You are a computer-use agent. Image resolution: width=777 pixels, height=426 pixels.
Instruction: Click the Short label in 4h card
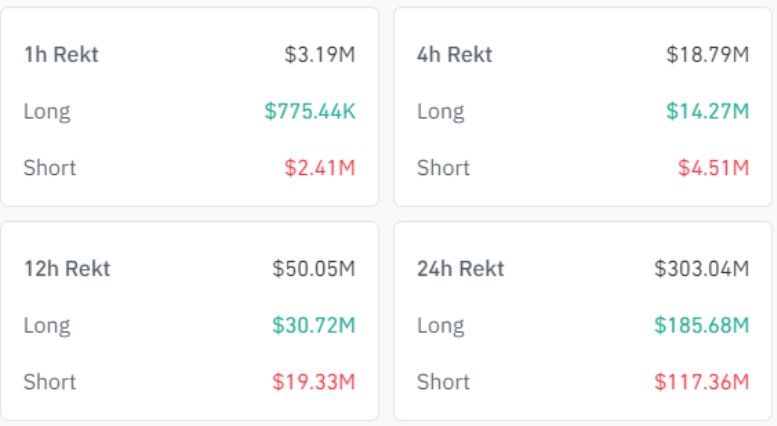pyautogui.click(x=443, y=167)
